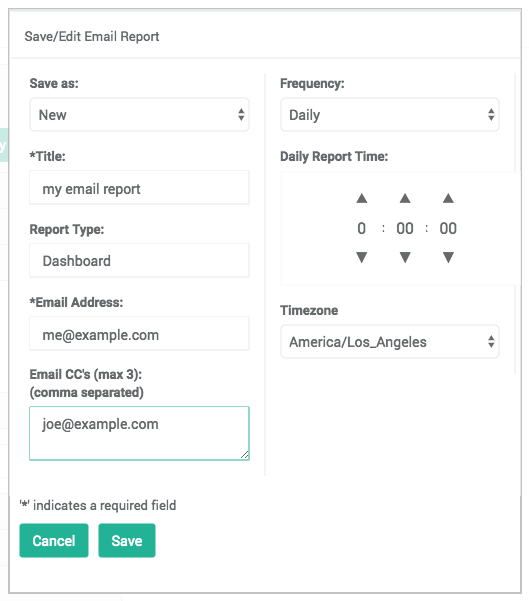Screen dimensions: 529x601
Task: Click the Email CC's text area
Action: point(139,433)
